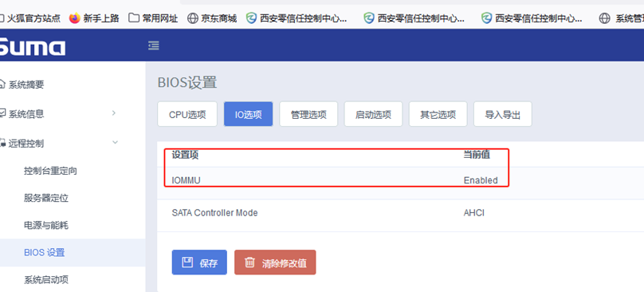Open first 西安零信任控制中心 bookmark
Image resolution: width=644 pixels, height=292 pixels.
point(296,18)
